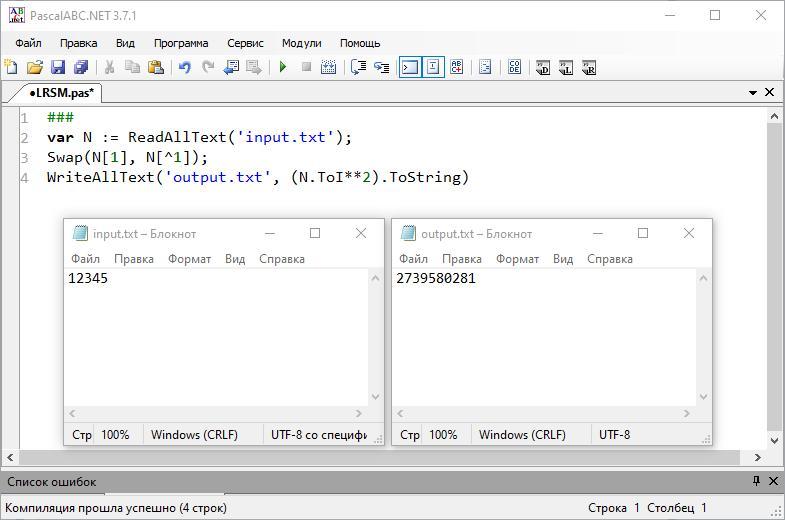The height and width of the screenshot is (520, 785).
Task: Close the Список ошибок panel
Action: pos(773,481)
